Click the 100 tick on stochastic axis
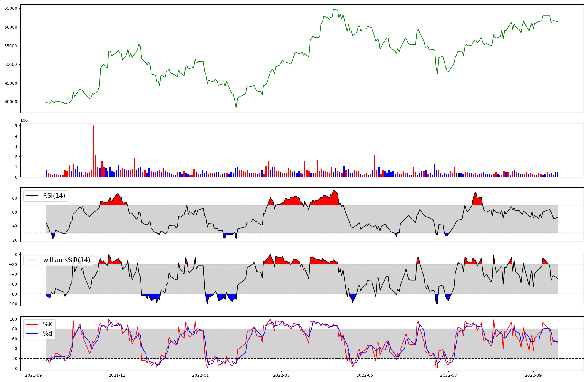The height and width of the screenshot is (382, 588). [14, 319]
